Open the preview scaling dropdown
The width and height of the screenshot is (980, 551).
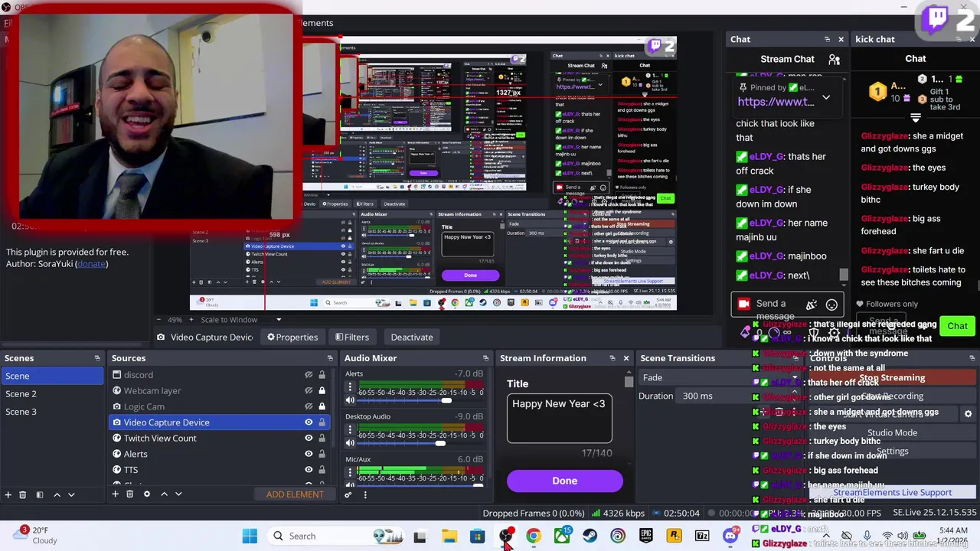pos(279,320)
